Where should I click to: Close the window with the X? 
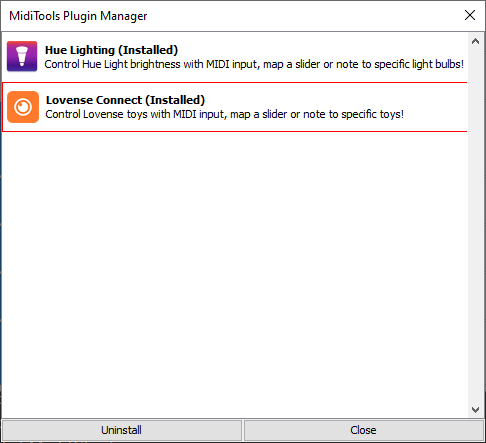tap(470, 15)
